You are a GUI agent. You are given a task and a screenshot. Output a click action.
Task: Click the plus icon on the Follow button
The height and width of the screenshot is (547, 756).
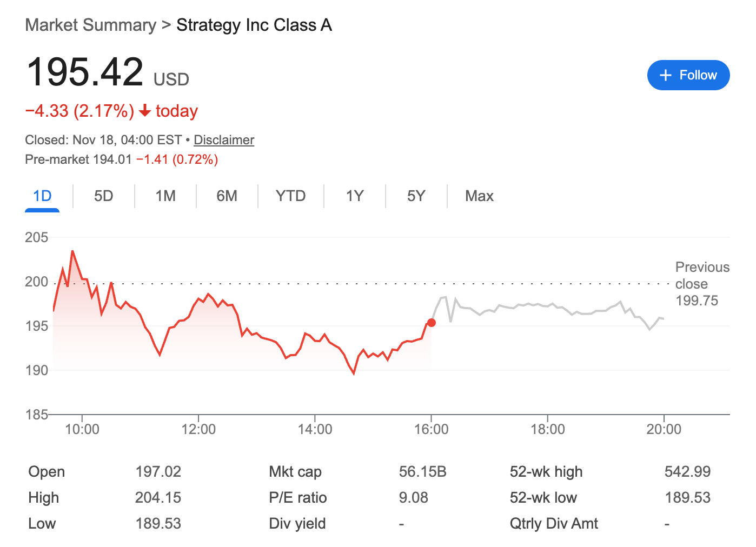pos(666,75)
